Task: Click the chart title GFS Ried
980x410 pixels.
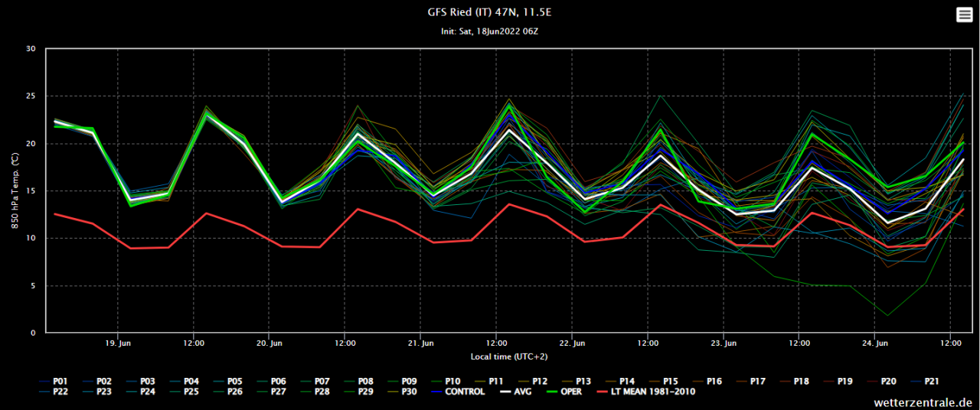Action: point(489,13)
